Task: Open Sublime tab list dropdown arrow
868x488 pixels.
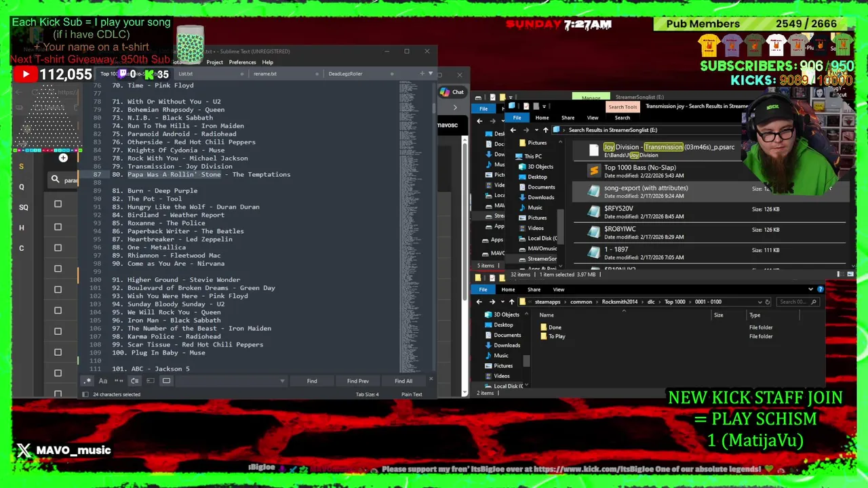Action: [430, 73]
